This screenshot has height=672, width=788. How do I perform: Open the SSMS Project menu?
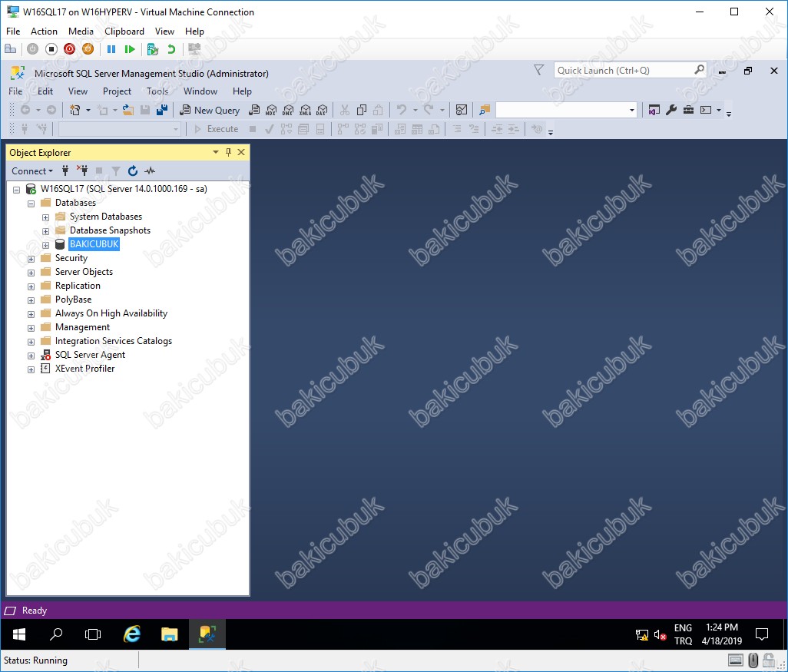[x=117, y=91]
